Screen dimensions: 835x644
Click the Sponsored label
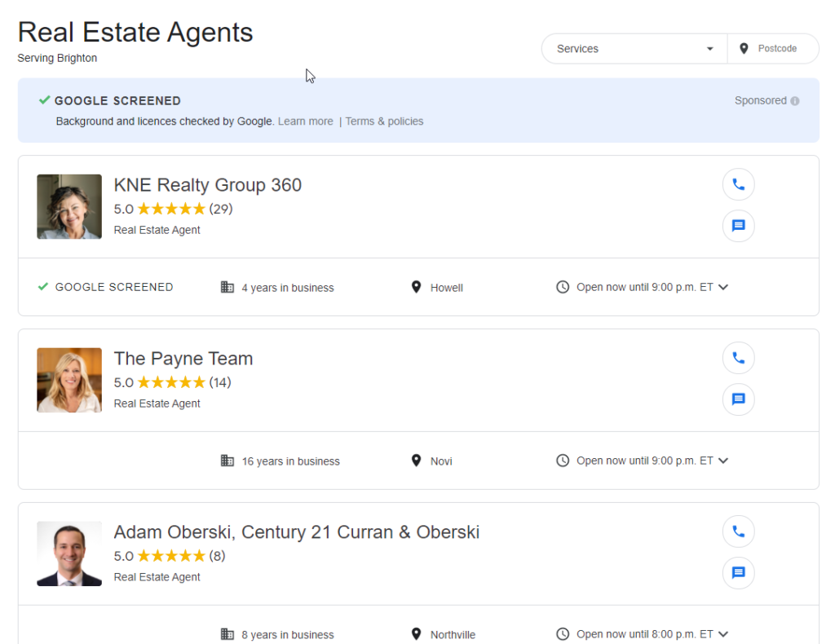[x=761, y=100]
